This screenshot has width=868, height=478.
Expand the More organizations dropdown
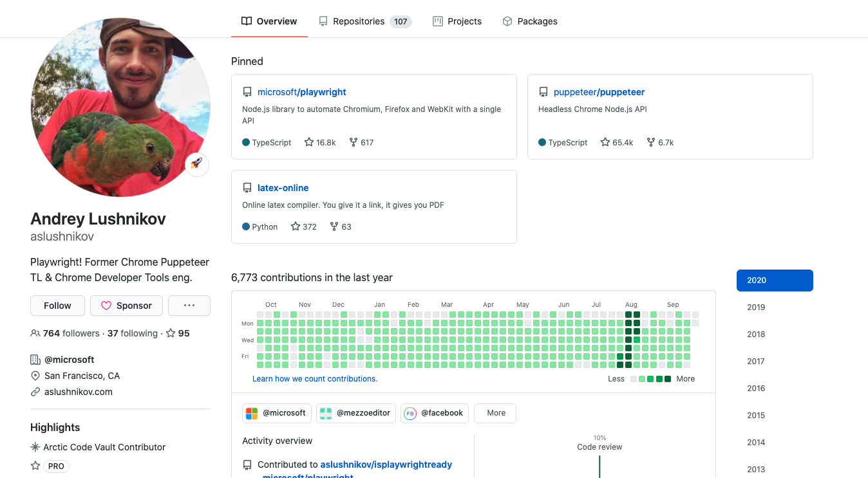496,413
